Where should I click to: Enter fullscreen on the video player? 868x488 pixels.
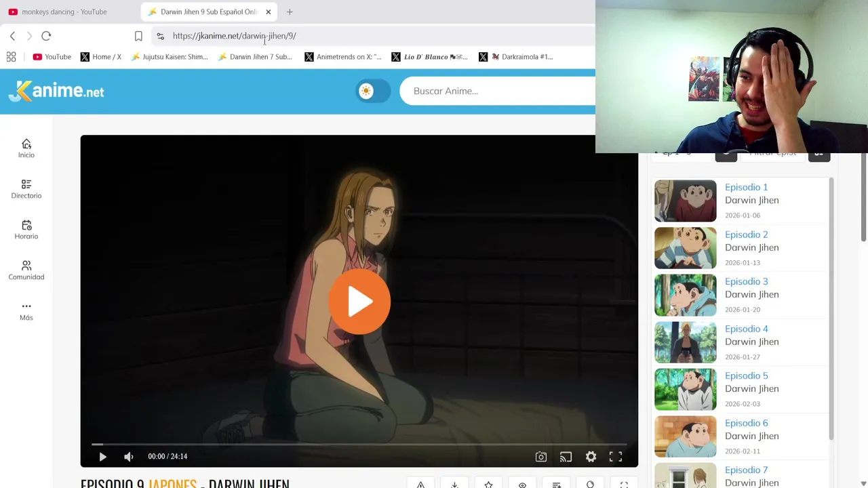coord(615,457)
